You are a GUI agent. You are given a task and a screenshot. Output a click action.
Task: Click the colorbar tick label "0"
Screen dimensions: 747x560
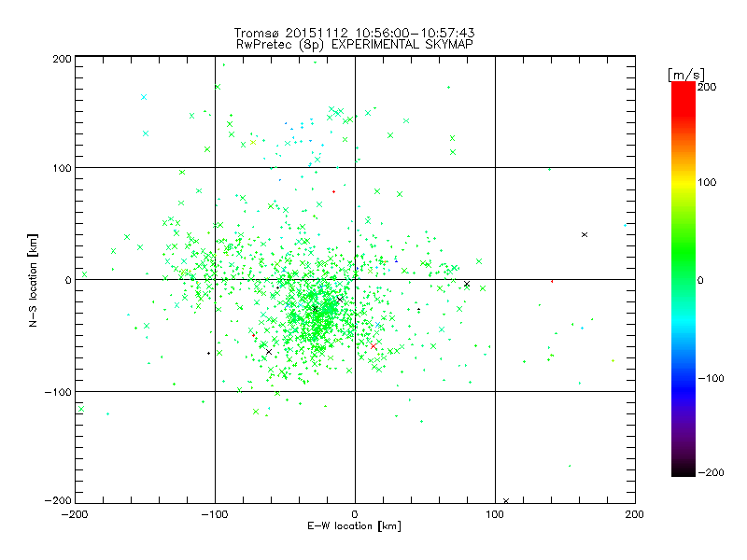699,280
